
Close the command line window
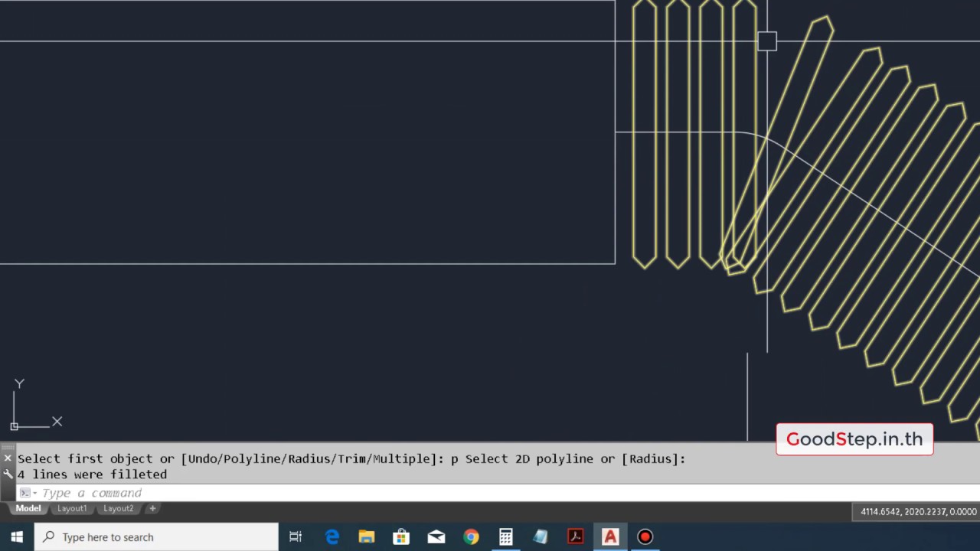point(8,458)
